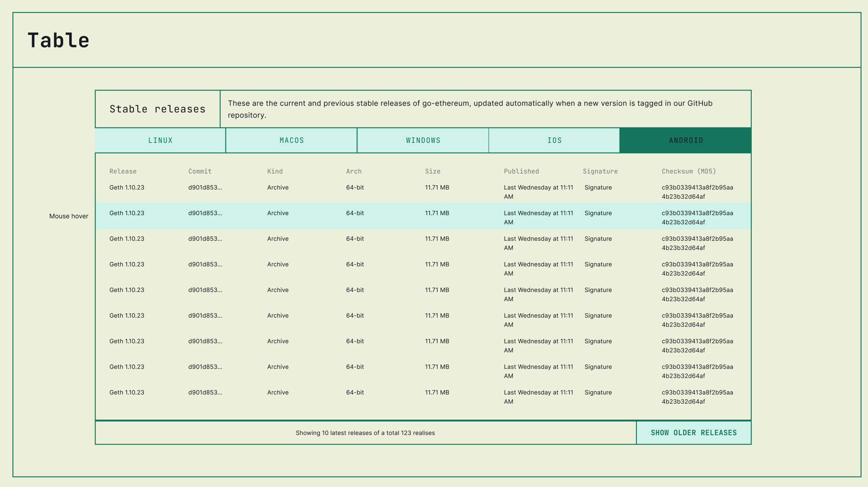
Task: Open the Signature link in the highlighted row
Action: (598, 213)
